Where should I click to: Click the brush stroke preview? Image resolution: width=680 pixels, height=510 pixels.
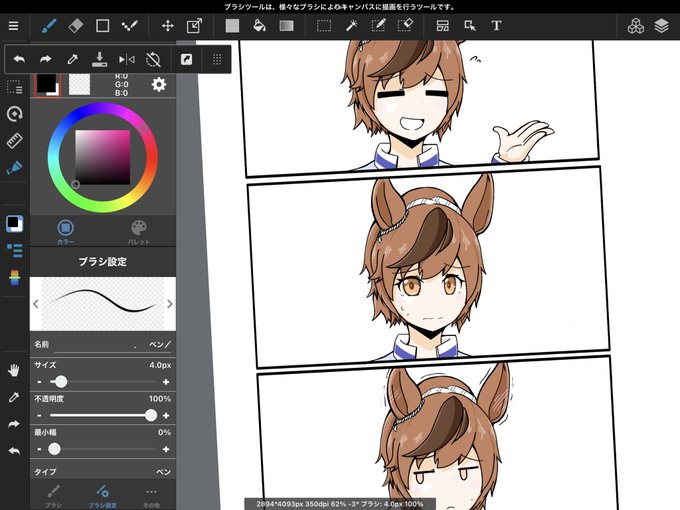103,304
